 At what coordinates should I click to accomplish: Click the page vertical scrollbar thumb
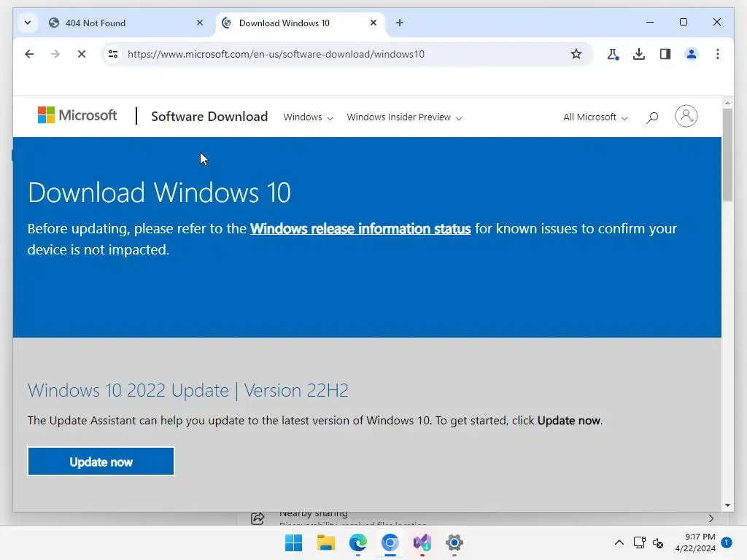(x=727, y=155)
